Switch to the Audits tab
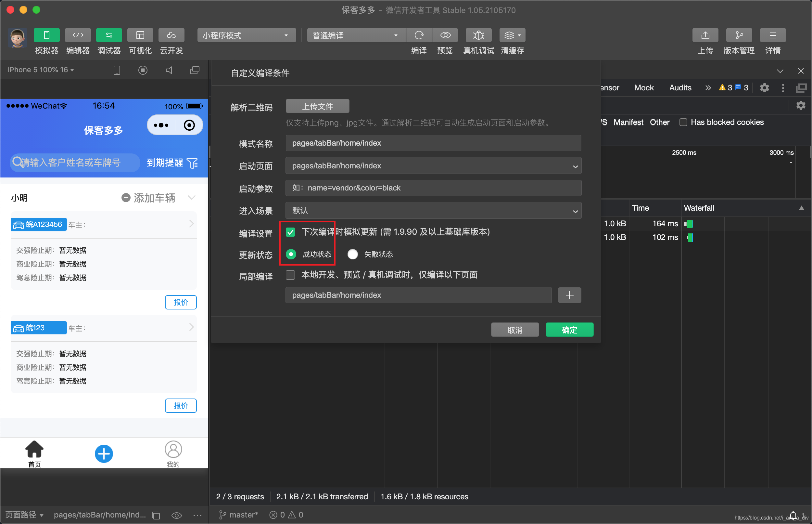This screenshot has height=524, width=812. (680, 88)
